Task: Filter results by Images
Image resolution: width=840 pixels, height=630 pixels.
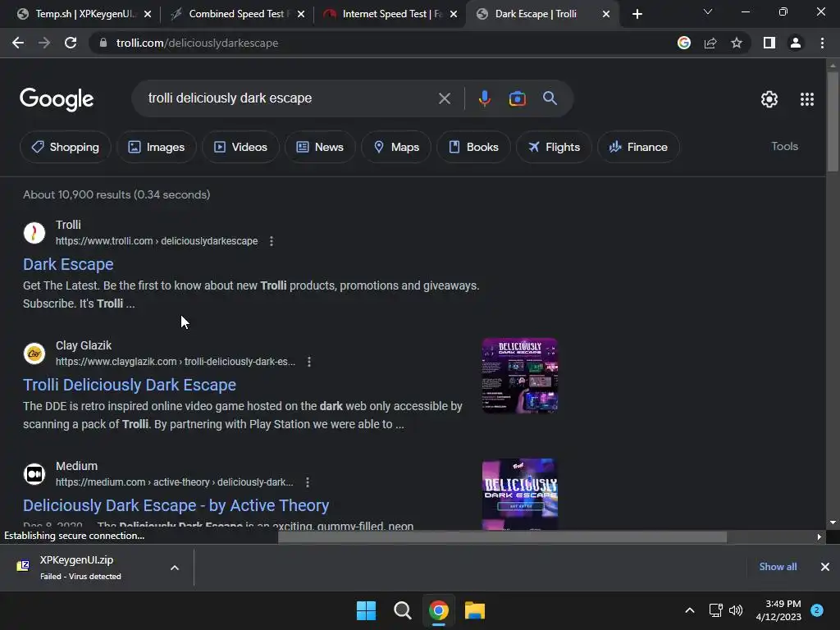Action: click(x=157, y=147)
